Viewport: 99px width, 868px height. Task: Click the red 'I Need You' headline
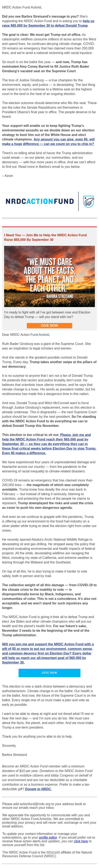(45, 237)
